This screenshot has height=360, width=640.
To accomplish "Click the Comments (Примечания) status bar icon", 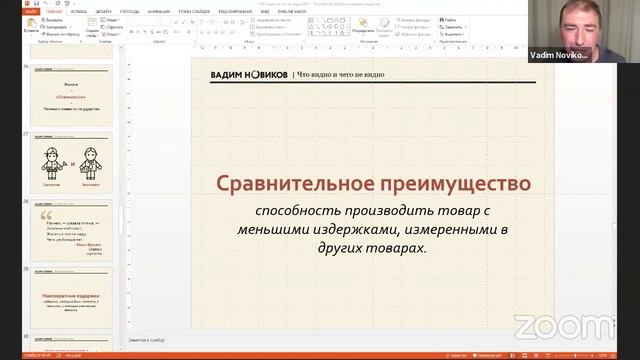I will (475, 356).
